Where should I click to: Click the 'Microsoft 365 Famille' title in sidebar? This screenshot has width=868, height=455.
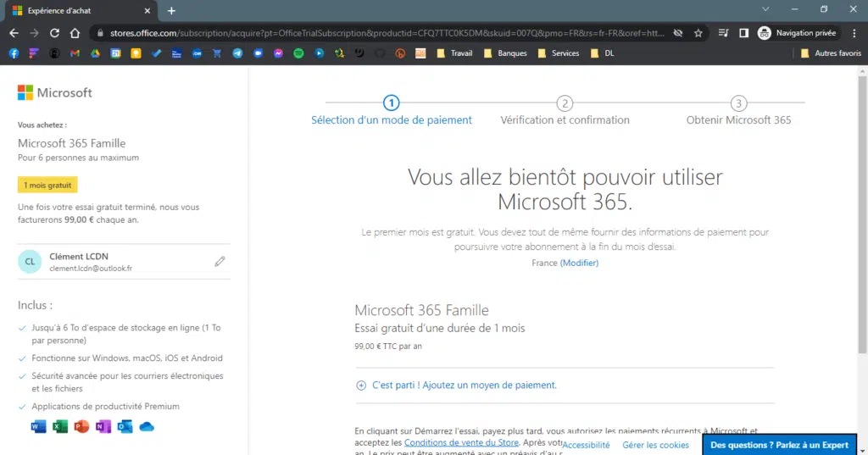tap(71, 143)
